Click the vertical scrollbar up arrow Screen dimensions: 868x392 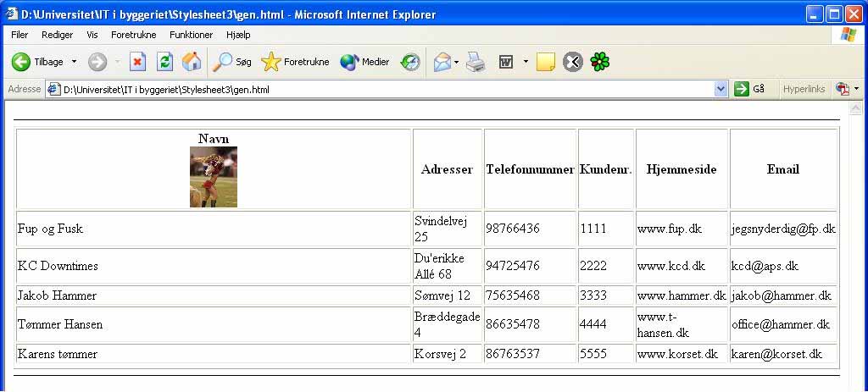856,110
